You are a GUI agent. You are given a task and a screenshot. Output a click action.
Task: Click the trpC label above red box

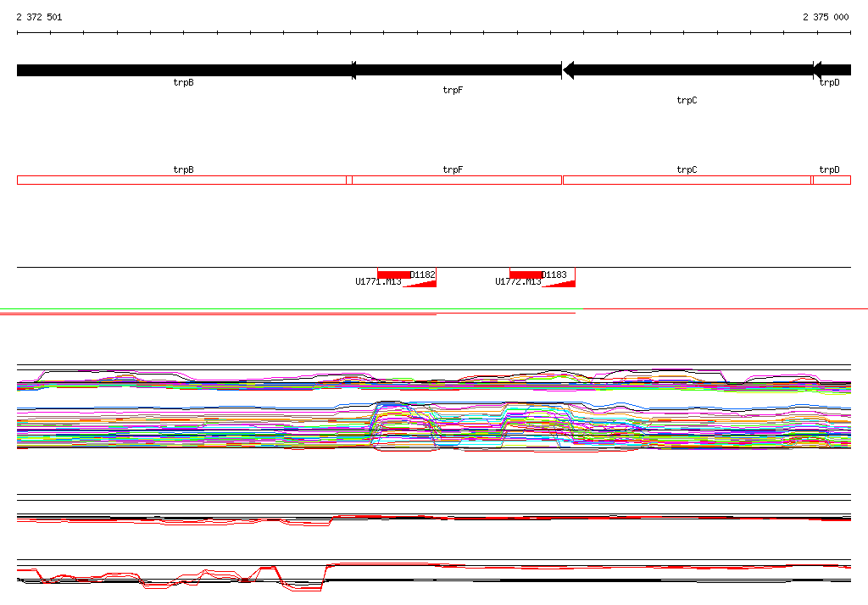click(687, 170)
